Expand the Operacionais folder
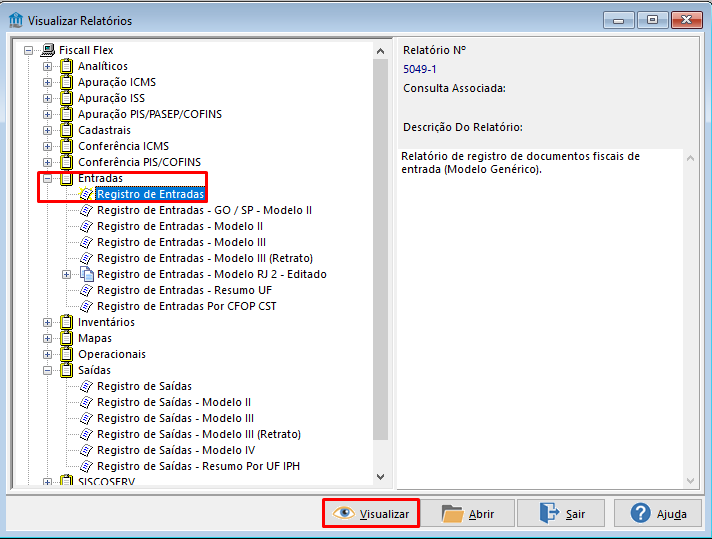This screenshot has height=539, width=712. coord(47,354)
